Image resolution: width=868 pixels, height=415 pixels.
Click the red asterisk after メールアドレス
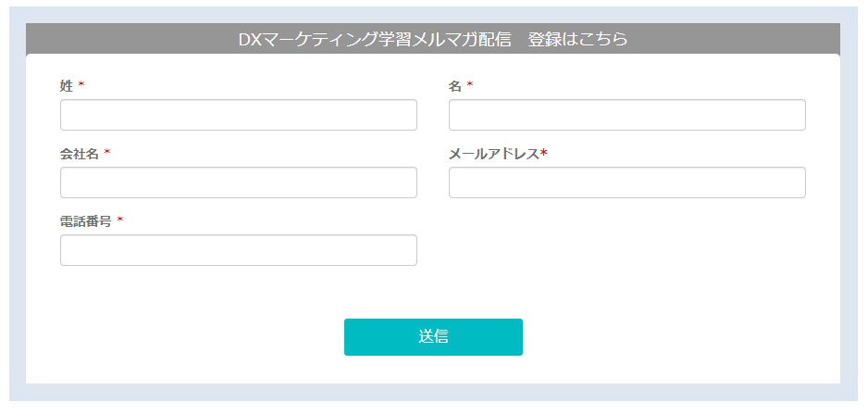[543, 152]
